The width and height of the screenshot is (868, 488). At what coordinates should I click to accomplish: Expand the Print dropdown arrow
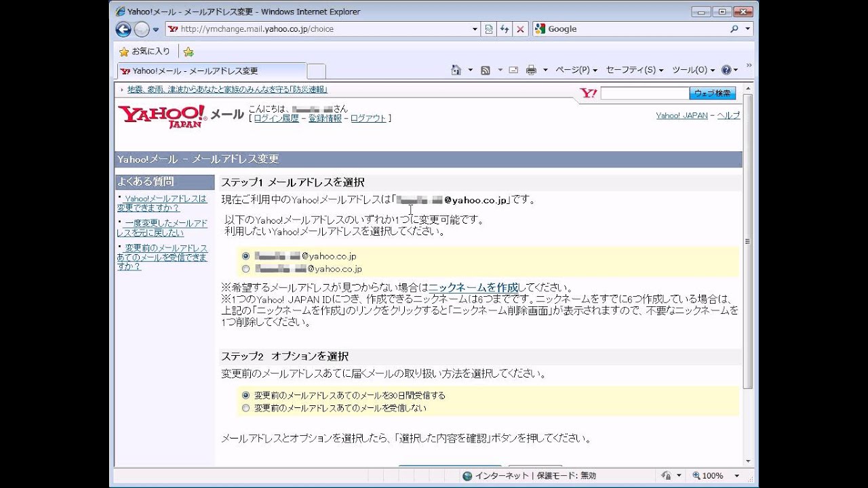(x=545, y=70)
